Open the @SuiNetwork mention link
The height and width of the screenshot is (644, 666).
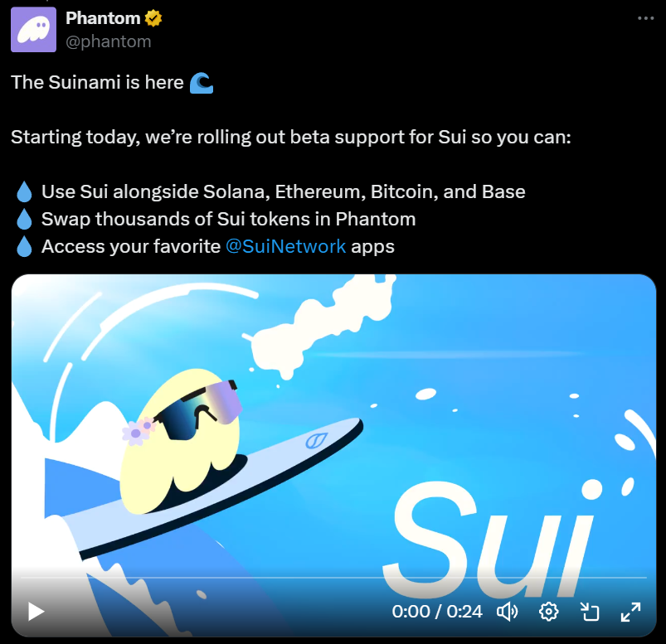click(285, 246)
